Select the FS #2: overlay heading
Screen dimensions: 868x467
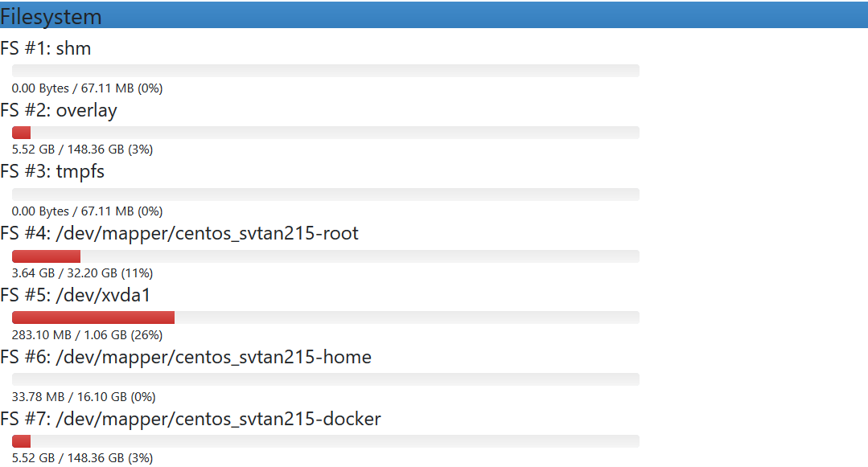click(x=59, y=111)
